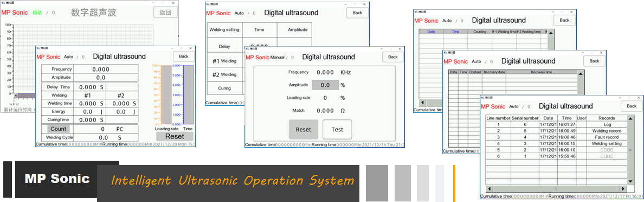644x202 pixels.
Task: Click the Date column header in welding record table
Action: pyautogui.click(x=431, y=31)
